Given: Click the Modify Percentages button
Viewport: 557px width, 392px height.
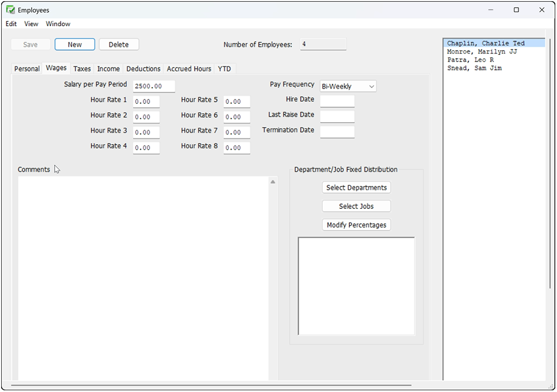Looking at the screenshot, I should 356,225.
